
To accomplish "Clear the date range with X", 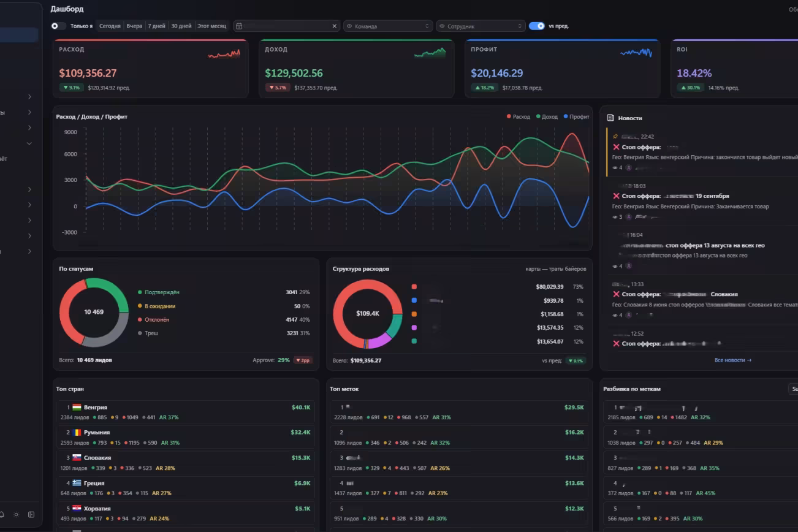I will click(x=335, y=26).
